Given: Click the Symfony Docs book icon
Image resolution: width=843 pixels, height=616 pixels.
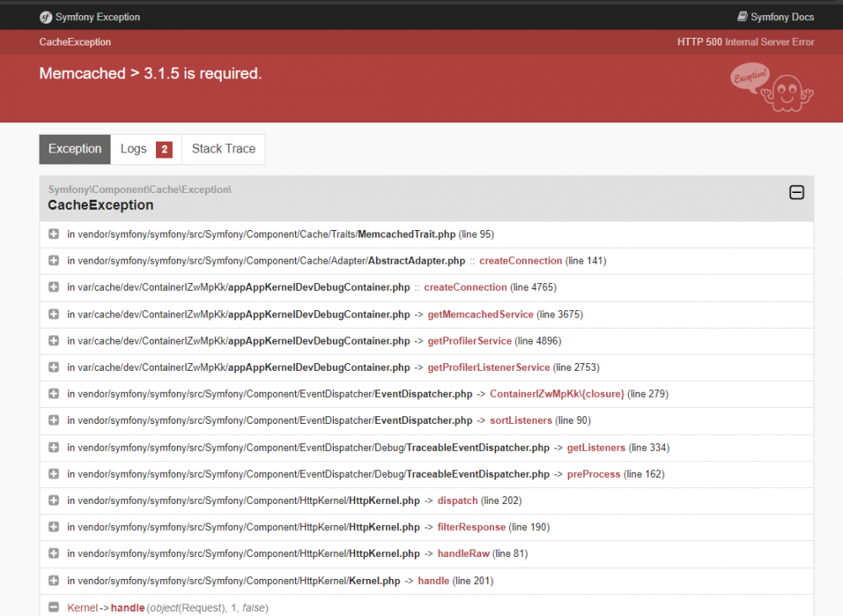Looking at the screenshot, I should tap(742, 17).
